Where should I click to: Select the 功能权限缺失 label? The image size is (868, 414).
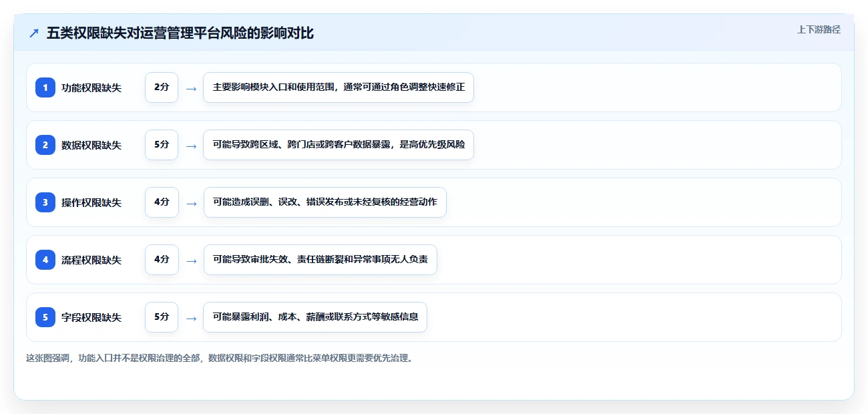91,87
